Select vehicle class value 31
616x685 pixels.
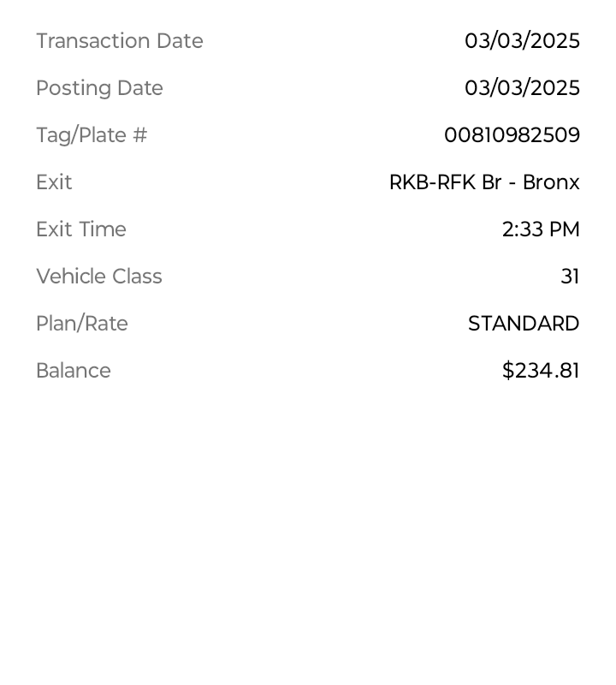pyautogui.click(x=570, y=277)
